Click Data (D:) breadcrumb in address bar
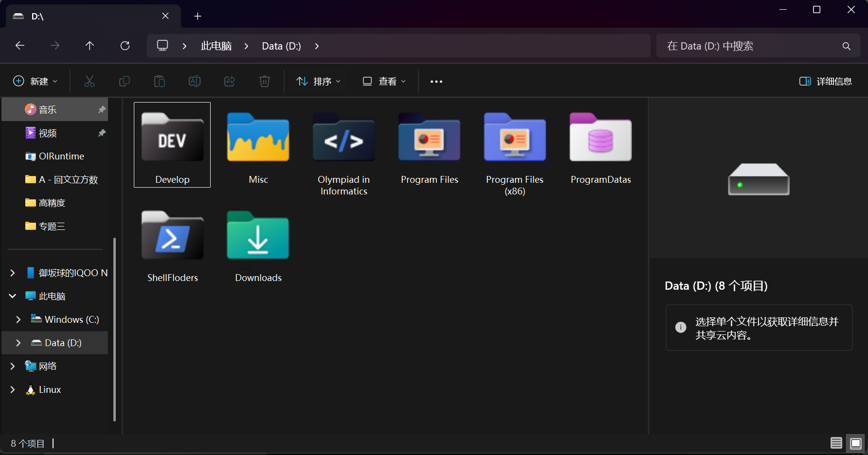 [x=281, y=46]
